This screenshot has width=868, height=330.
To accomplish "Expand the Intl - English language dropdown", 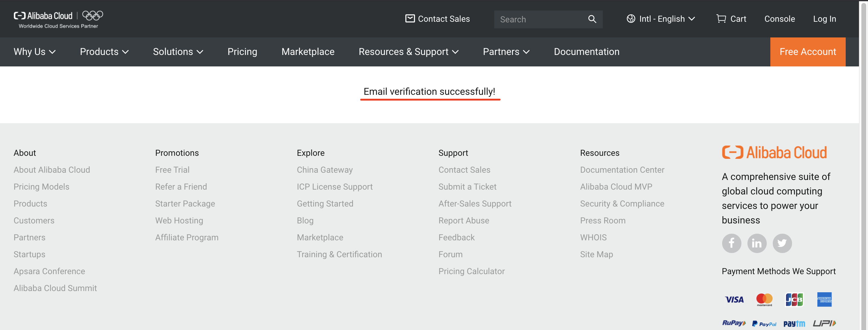I will click(x=661, y=19).
